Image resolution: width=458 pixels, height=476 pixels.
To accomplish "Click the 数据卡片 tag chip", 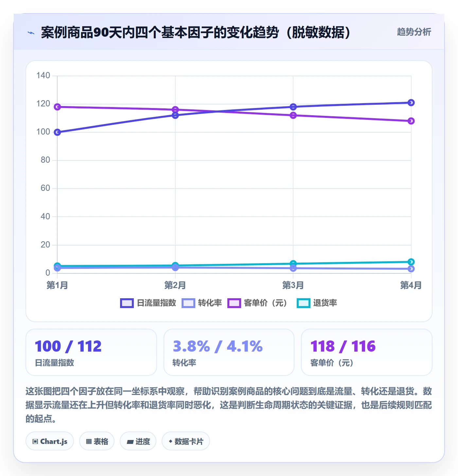I will [186, 441].
